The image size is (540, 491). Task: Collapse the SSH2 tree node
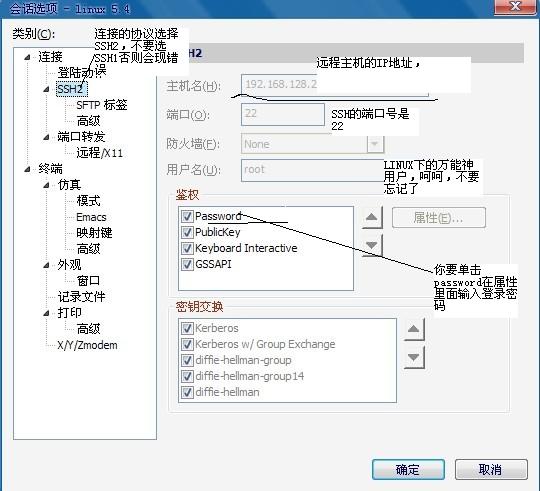coord(46,89)
